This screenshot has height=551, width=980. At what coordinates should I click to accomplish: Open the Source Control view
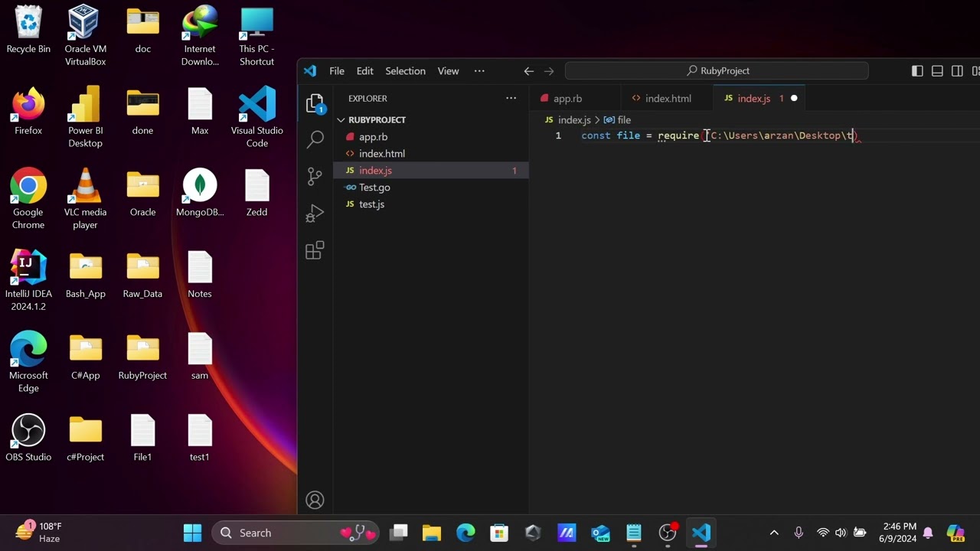click(x=315, y=176)
